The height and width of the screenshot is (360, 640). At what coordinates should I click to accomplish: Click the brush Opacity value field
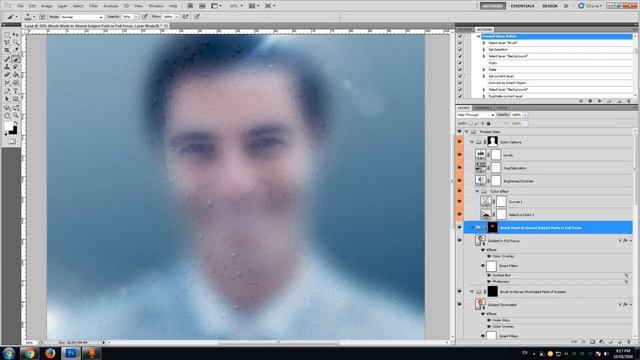coord(127,17)
